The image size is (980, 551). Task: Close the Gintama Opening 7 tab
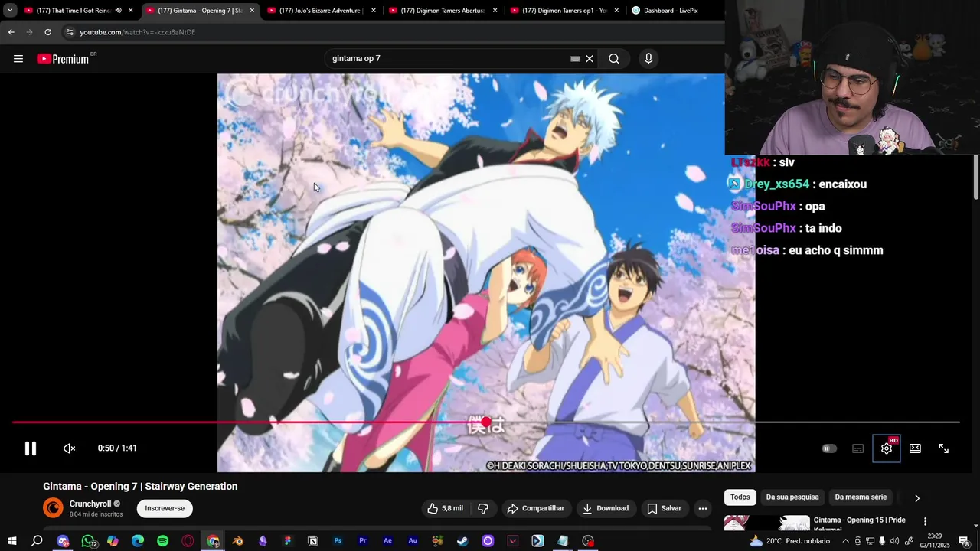click(x=252, y=11)
